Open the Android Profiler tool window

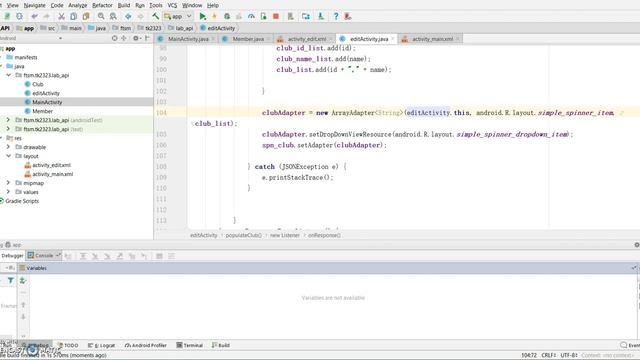[x=146, y=345]
